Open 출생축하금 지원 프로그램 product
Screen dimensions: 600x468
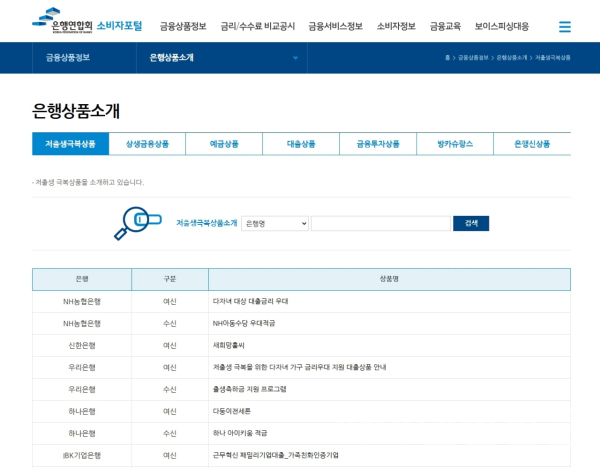point(249,389)
